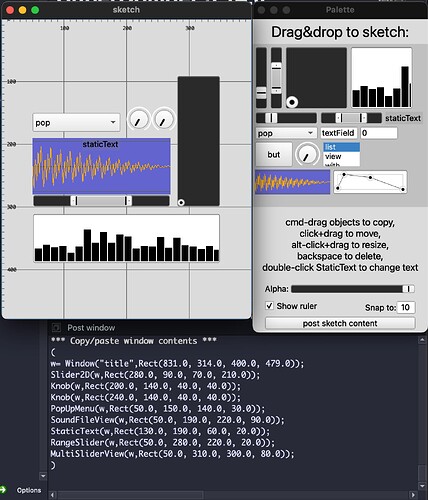Click the StaticText code line in Post window
Viewport: 428px width, 500px height.
click(x=160, y=431)
